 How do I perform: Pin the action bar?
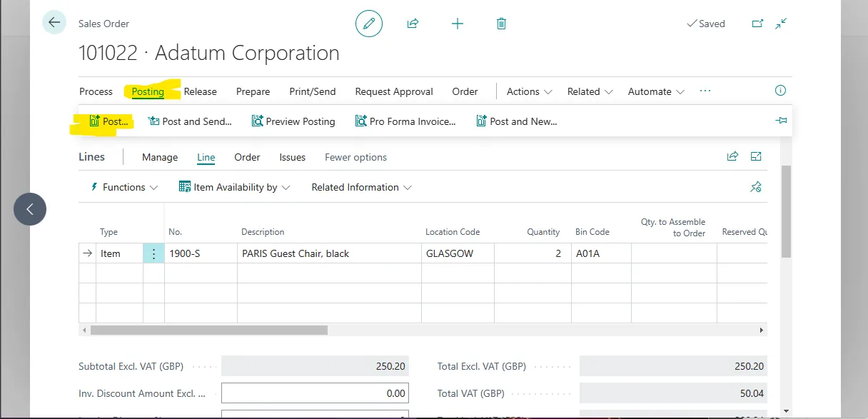(781, 121)
